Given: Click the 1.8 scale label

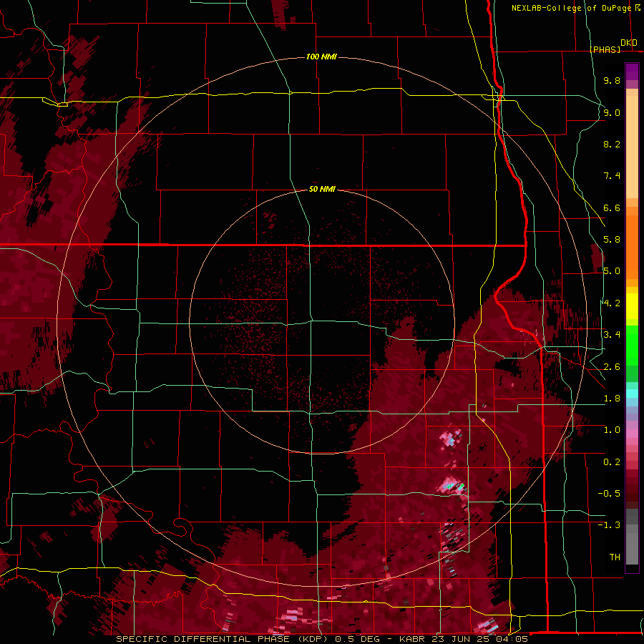Looking at the screenshot, I should tap(612, 399).
